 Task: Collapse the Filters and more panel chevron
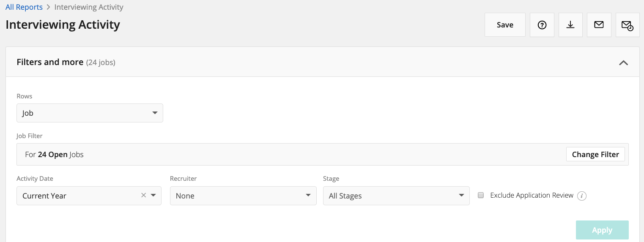[x=623, y=63]
